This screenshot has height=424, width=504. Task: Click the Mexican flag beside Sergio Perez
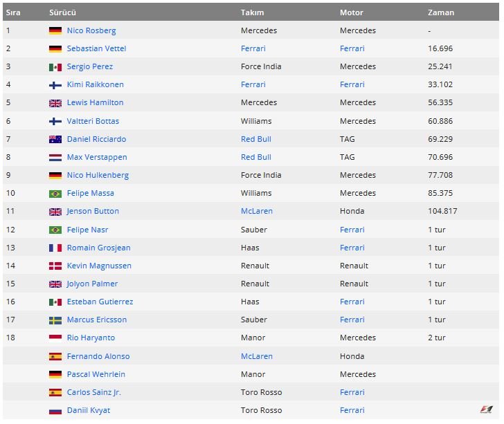55,67
